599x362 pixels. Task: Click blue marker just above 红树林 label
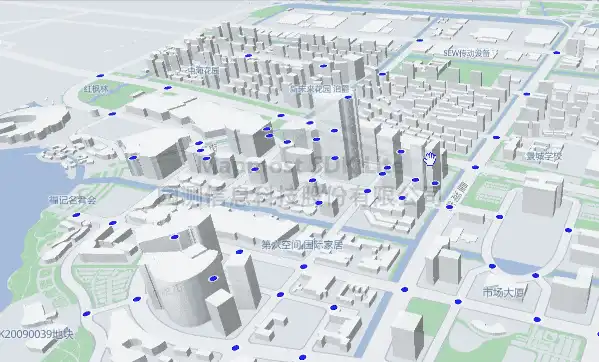click(x=100, y=76)
